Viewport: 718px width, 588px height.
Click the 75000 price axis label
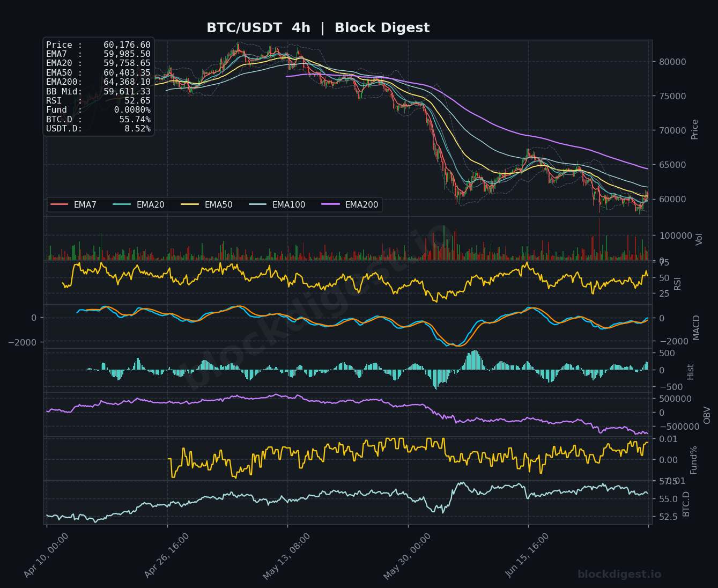672,96
